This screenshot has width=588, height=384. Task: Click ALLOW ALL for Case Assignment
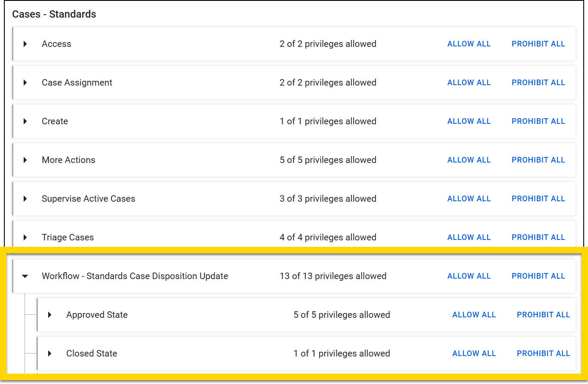[468, 82]
